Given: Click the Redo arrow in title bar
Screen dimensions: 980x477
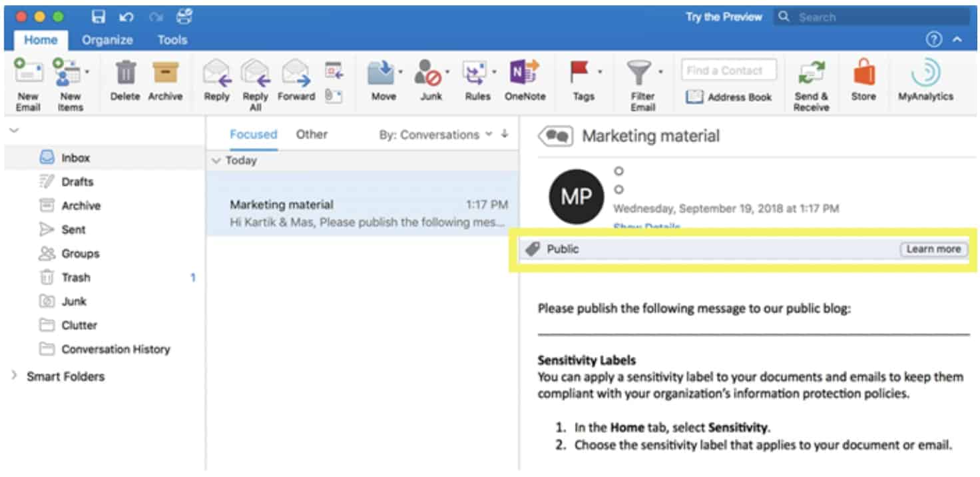Looking at the screenshot, I should 156,17.
